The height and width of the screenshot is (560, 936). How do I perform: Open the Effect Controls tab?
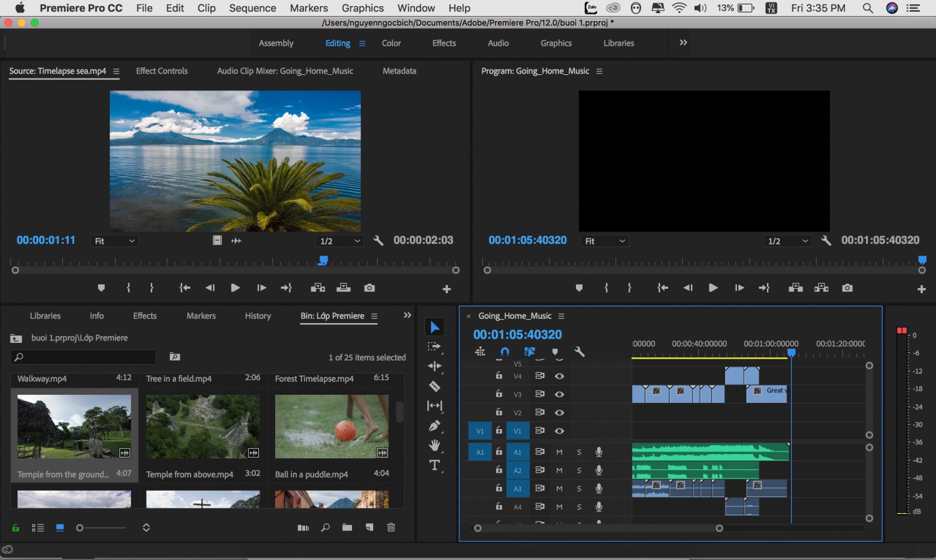coord(162,70)
